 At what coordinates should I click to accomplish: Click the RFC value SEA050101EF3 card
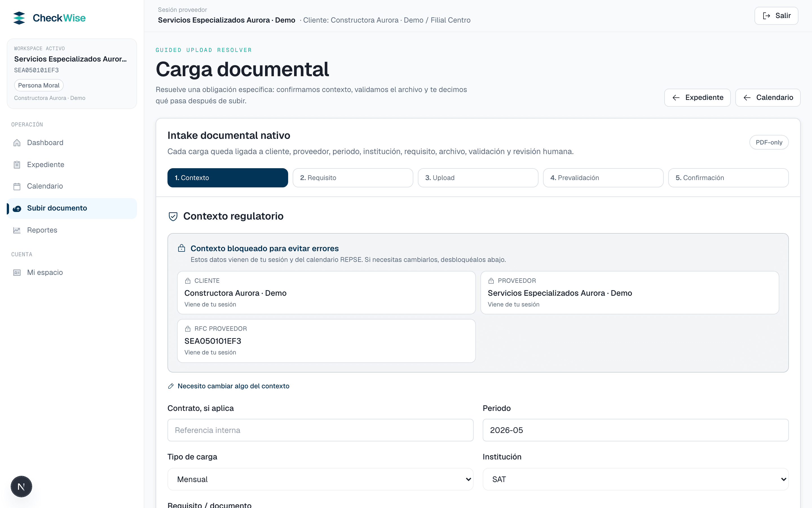326,341
